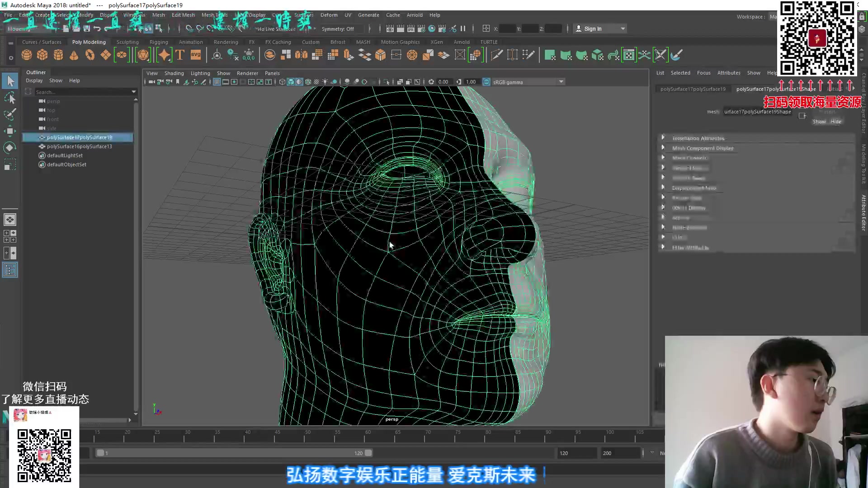Select the Poly Modeling tab
This screenshot has width=868, height=488.
coord(88,42)
